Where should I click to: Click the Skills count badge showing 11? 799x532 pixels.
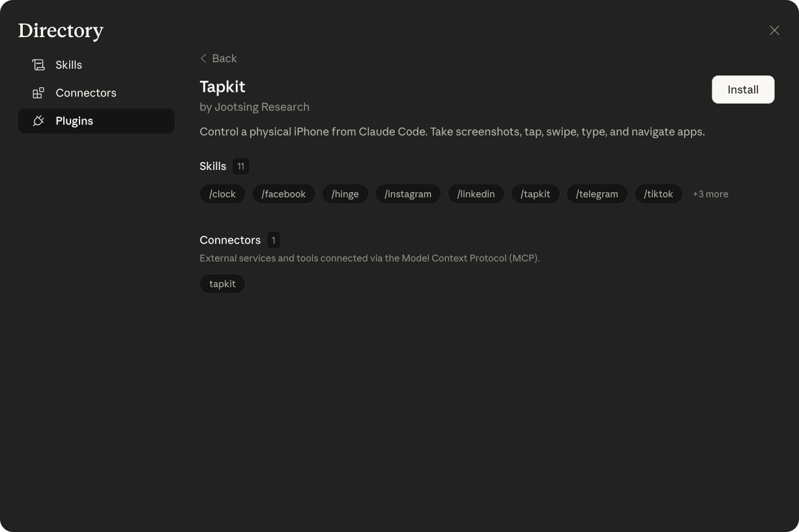(x=240, y=166)
